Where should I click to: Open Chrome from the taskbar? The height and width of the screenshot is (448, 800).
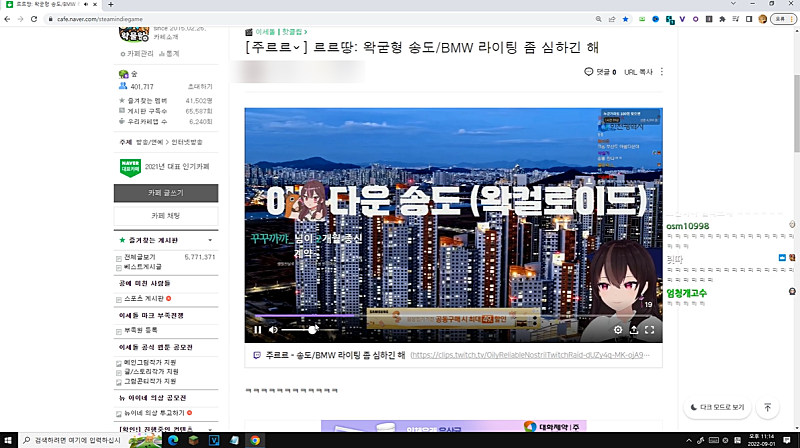click(x=255, y=440)
